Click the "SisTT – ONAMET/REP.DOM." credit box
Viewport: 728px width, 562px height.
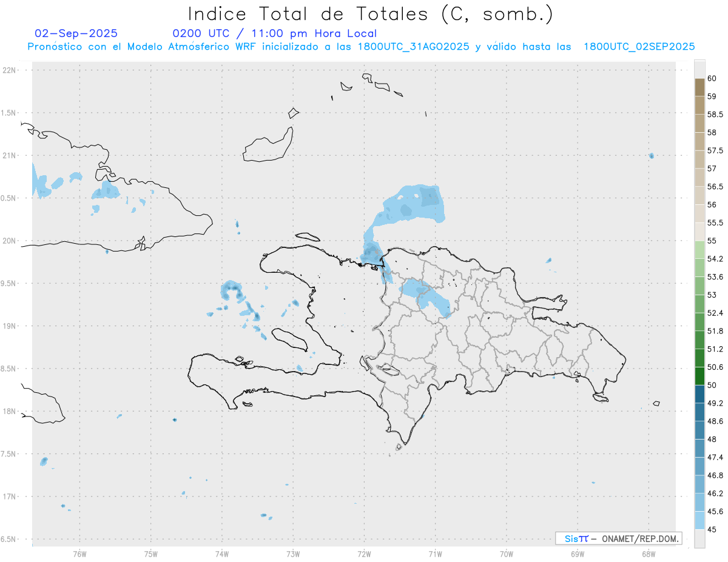click(618, 538)
